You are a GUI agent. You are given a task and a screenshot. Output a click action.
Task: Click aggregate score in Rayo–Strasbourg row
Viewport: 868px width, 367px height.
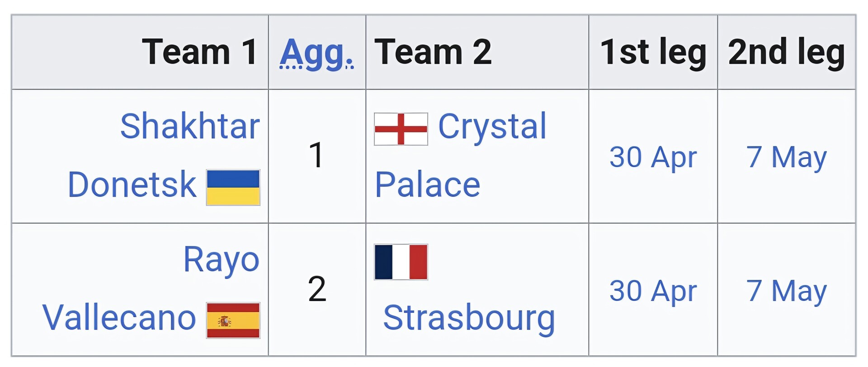coord(316,289)
